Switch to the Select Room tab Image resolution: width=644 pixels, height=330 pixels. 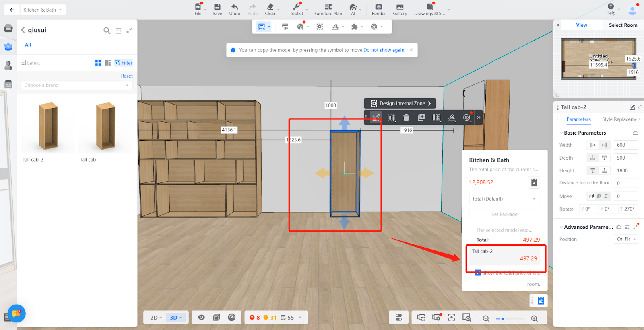[623, 25]
